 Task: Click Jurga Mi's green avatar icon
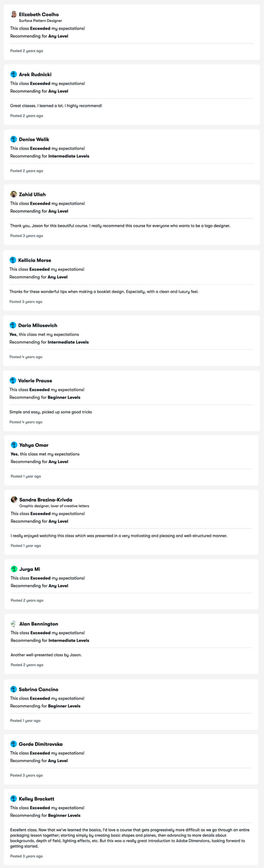(14, 569)
